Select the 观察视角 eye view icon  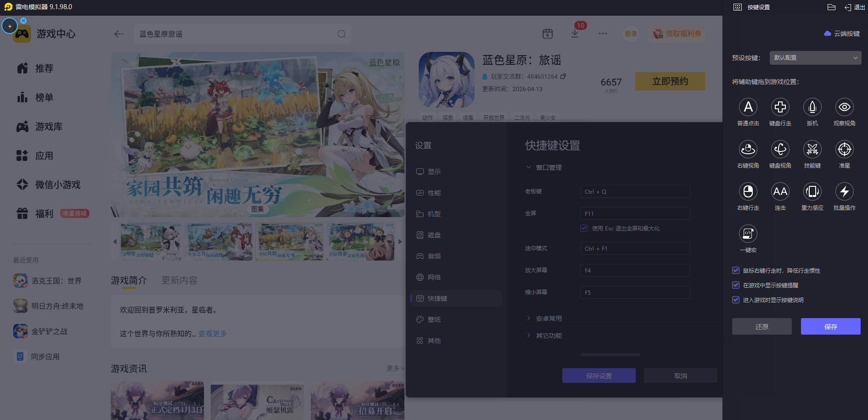click(x=844, y=107)
